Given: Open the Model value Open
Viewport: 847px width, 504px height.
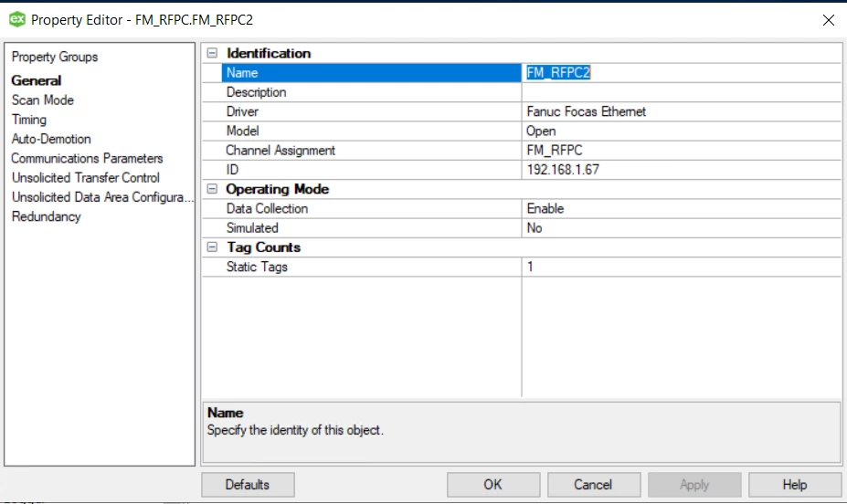Looking at the screenshot, I should [682, 131].
